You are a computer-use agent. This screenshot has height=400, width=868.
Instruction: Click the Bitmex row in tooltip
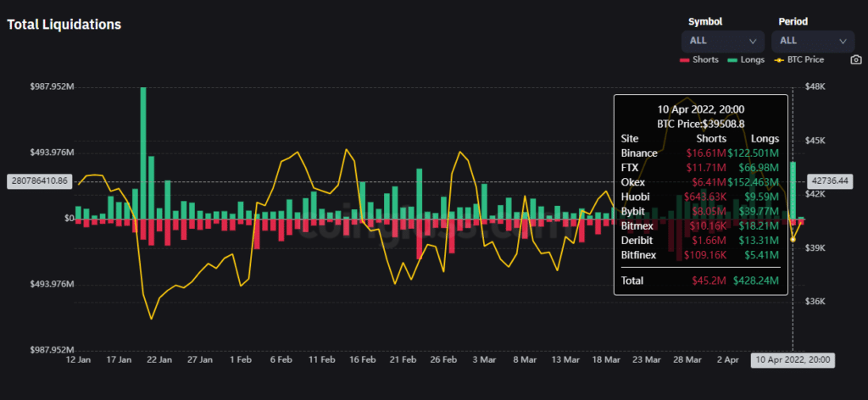coord(699,225)
